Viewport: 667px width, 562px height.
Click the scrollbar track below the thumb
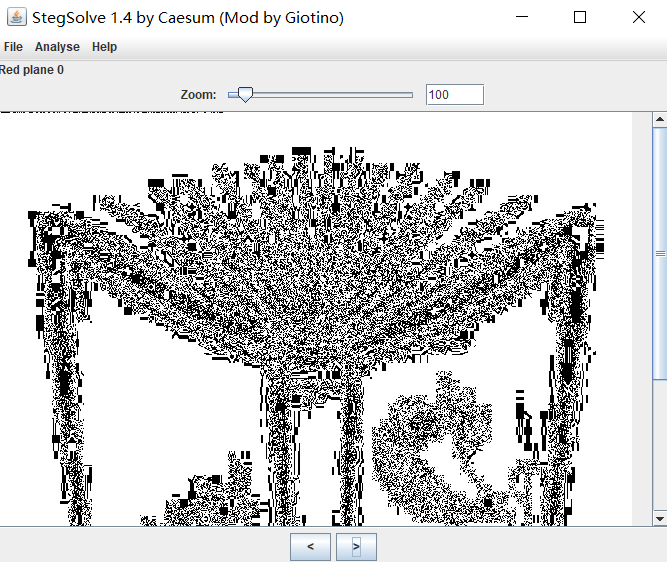click(x=659, y=450)
